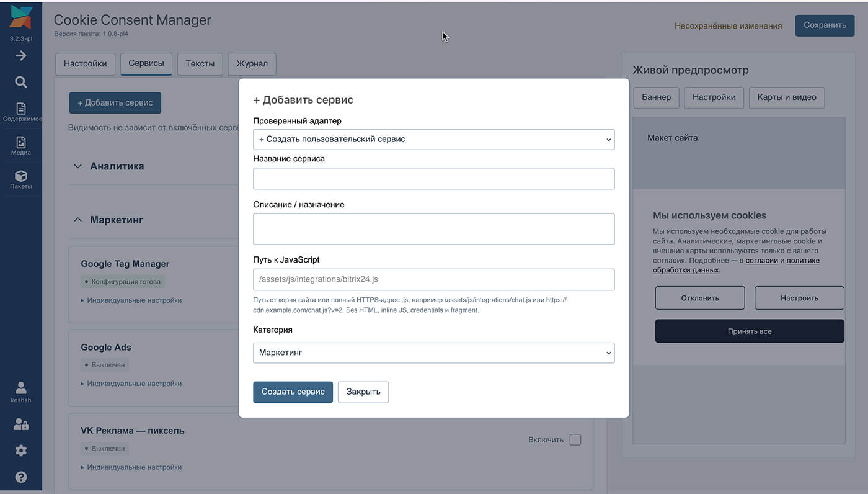Show the Карты и видео preview tab
The image size is (868, 494).
point(787,97)
